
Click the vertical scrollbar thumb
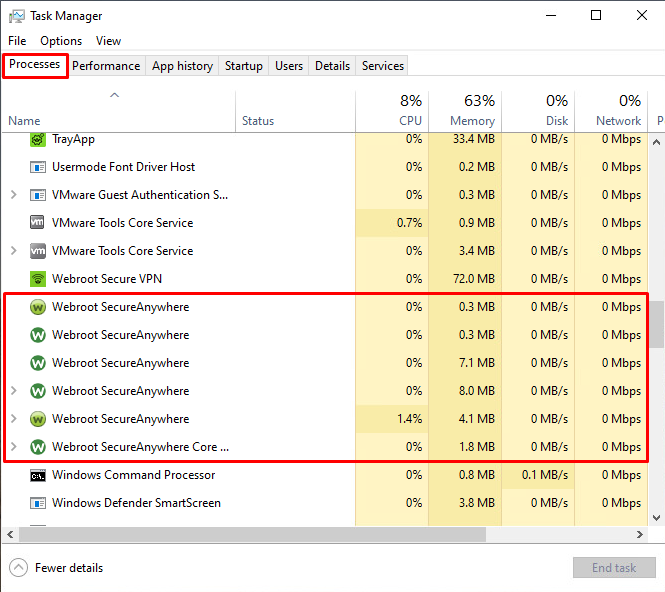pos(657,324)
